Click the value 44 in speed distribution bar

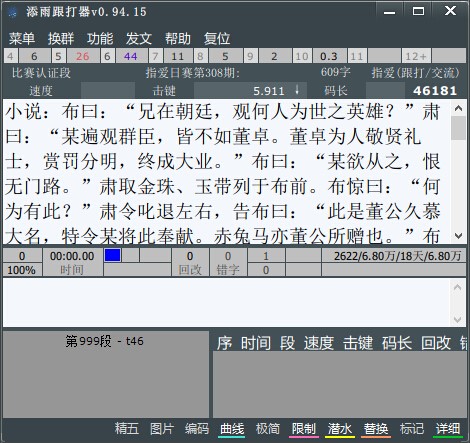click(131, 56)
